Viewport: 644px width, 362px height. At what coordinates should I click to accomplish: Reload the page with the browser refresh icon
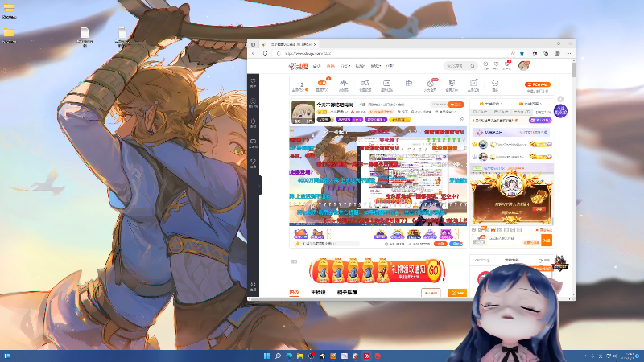point(266,53)
